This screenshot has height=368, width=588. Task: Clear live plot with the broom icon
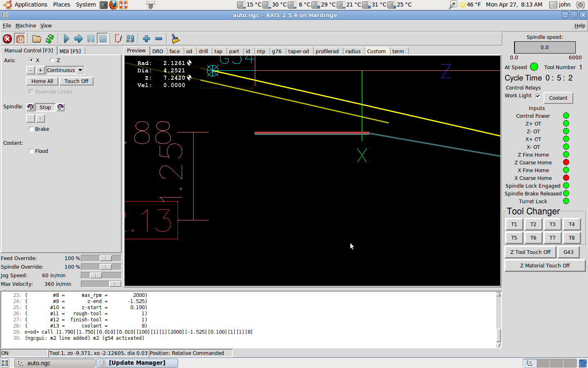click(175, 39)
